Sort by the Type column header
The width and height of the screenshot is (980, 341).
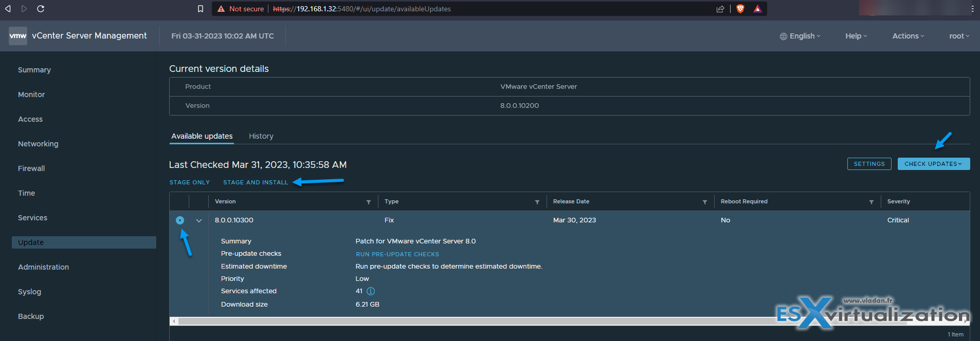[x=391, y=201]
